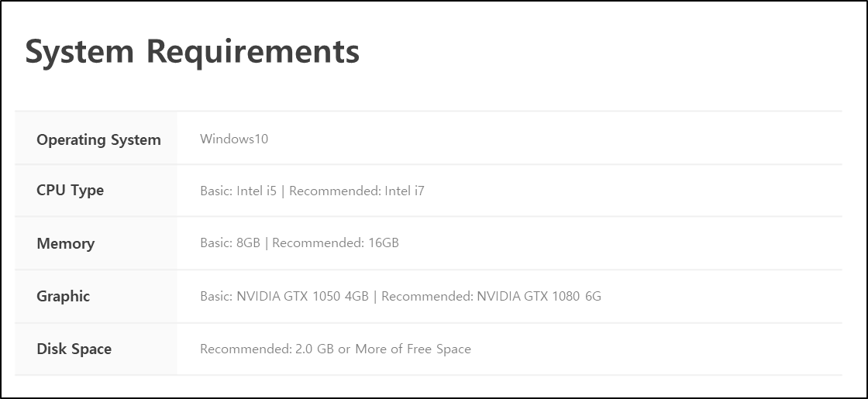Click the NVIDIA GTX 1050 4GB text
868x399 pixels.
(x=302, y=296)
